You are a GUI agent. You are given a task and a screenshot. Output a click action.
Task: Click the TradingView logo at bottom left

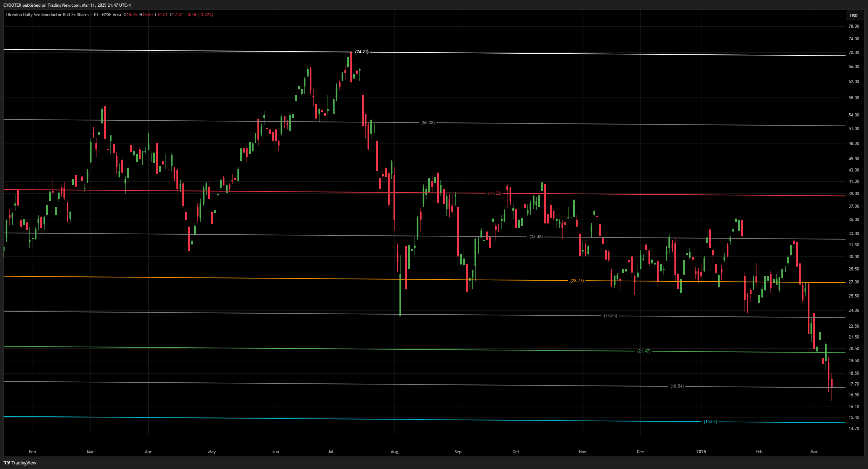20,463
